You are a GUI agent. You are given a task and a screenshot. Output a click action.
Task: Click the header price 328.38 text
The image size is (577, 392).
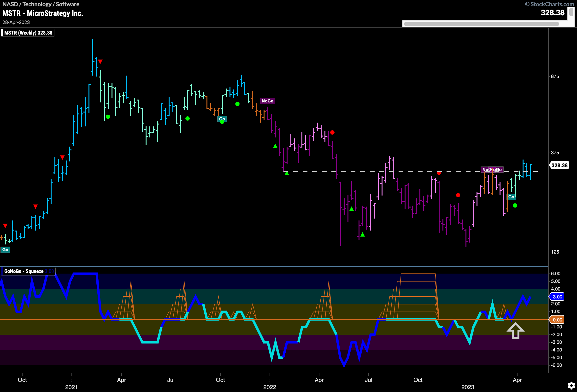[553, 13]
